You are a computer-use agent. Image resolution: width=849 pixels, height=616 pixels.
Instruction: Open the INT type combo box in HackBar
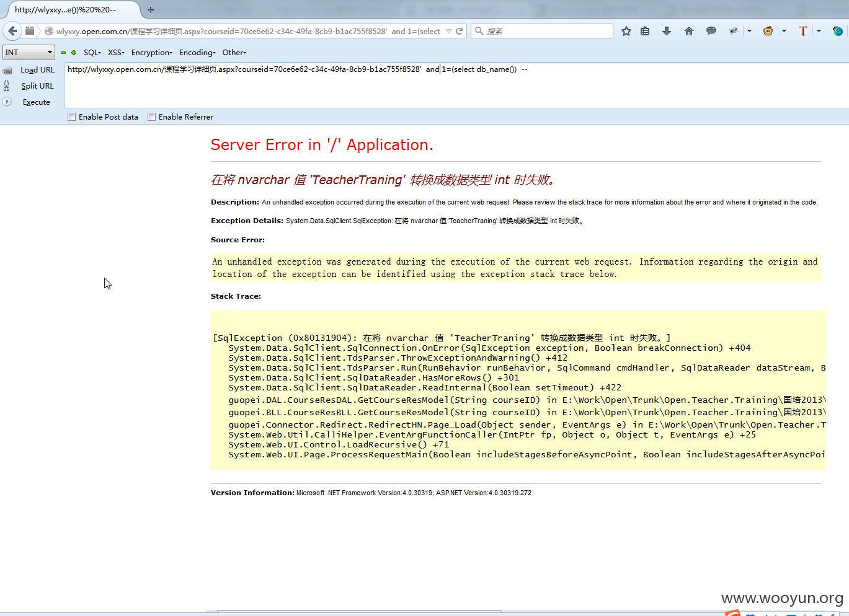[x=29, y=53]
